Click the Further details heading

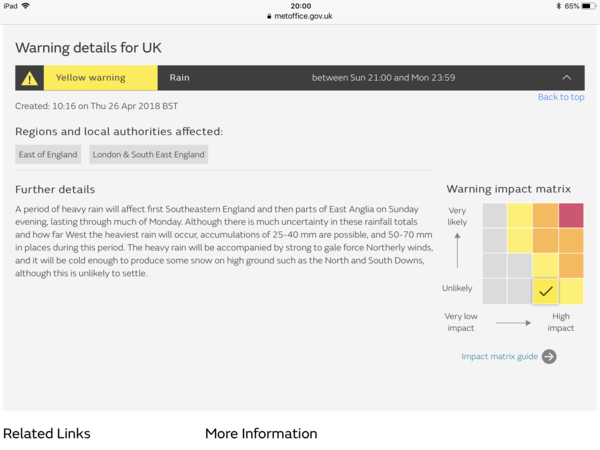(55, 189)
